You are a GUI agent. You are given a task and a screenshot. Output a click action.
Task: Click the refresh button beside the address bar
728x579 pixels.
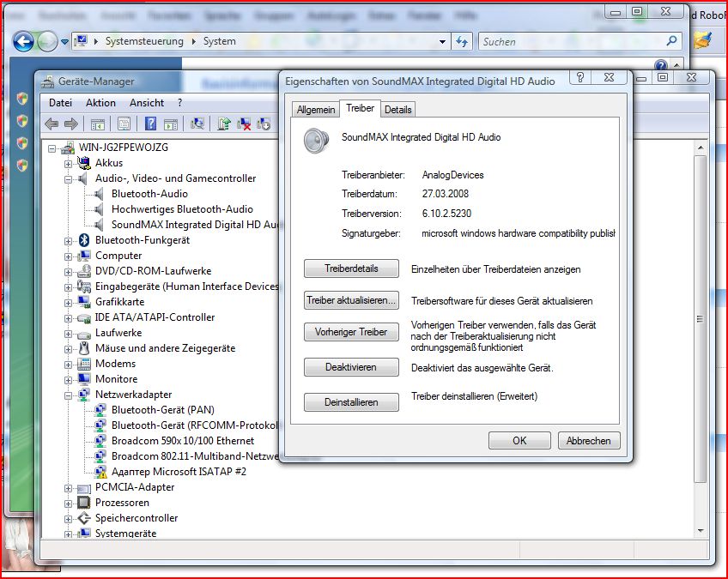coord(462,41)
